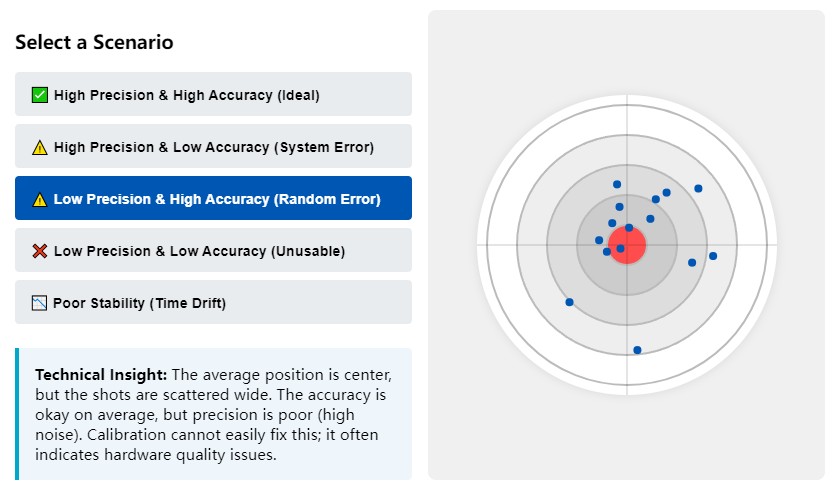
Task: Click the red bullseye center of target
Action: (x=630, y=246)
